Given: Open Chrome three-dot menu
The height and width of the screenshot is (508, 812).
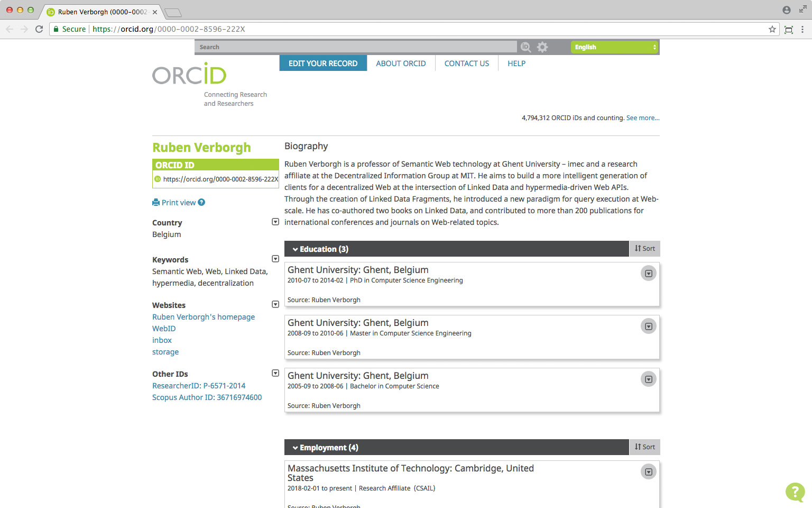Looking at the screenshot, I should 802,29.
